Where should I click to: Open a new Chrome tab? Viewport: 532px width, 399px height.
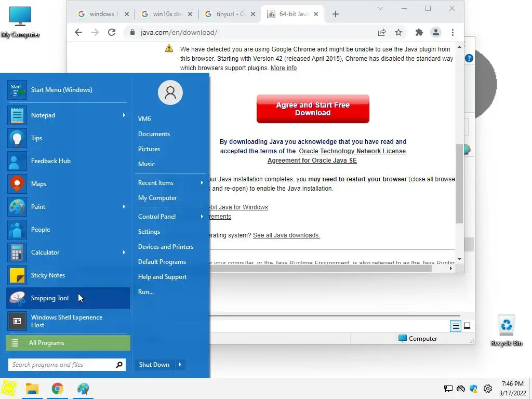336,14
